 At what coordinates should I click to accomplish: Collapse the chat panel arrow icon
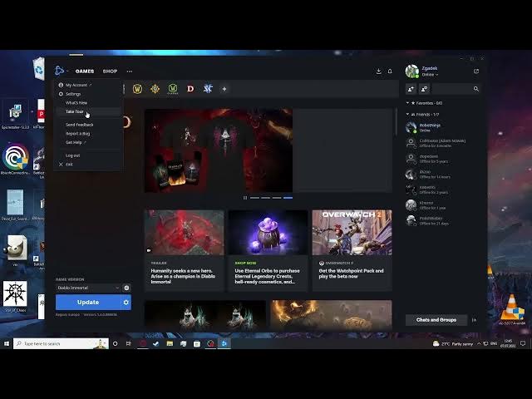click(474, 319)
